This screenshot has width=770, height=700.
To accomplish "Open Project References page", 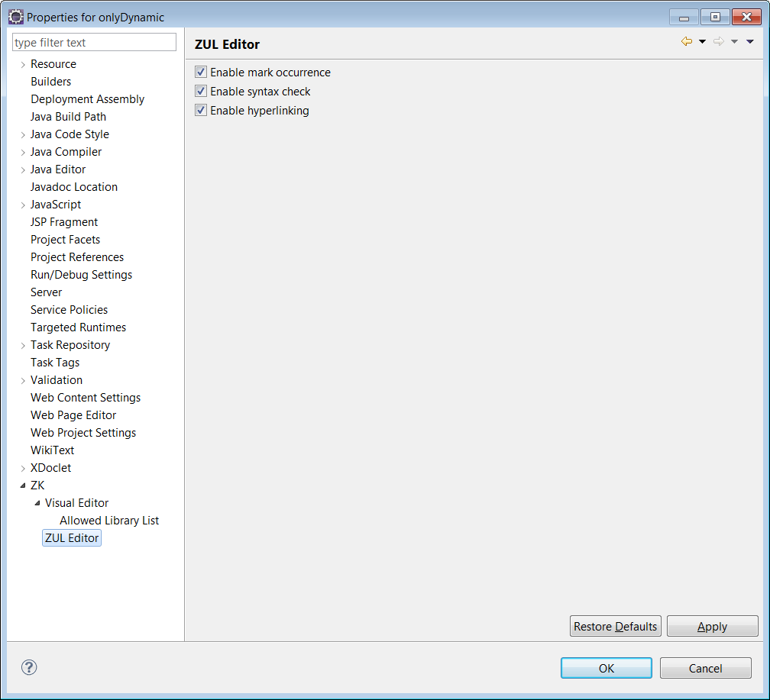I will (77, 257).
